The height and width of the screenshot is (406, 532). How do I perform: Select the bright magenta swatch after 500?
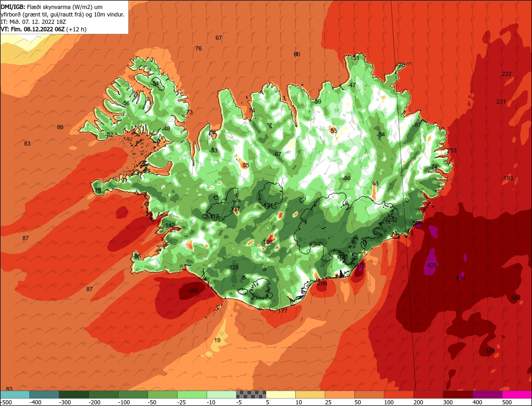point(517,394)
